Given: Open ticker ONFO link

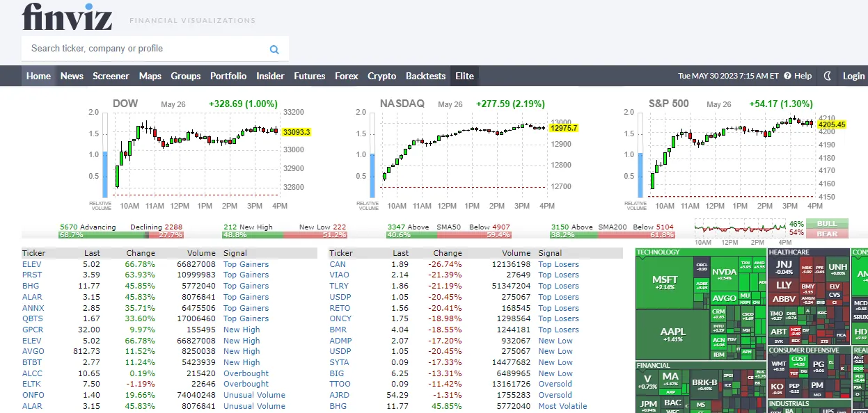Looking at the screenshot, I should tap(33, 396).
